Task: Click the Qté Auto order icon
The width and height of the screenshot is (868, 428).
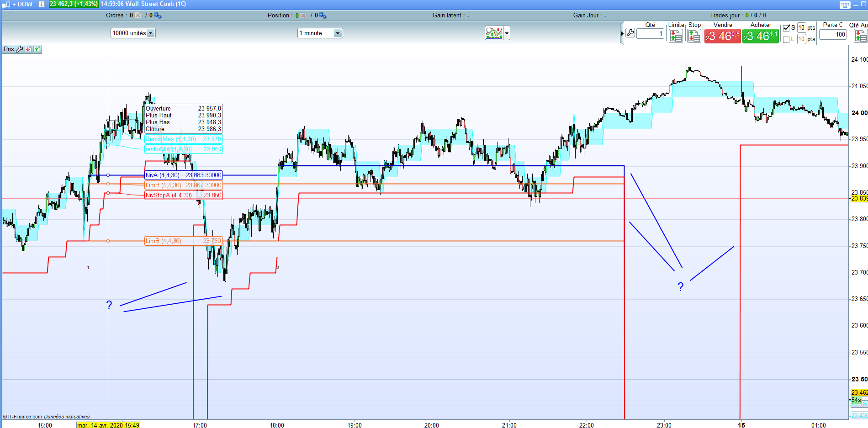Action: coord(861,36)
